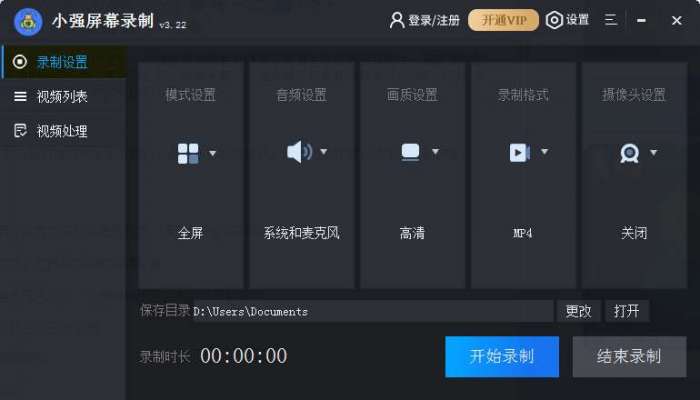700x400 pixels.
Task: Close the 小强屏幕录制 window
Action: point(677,21)
